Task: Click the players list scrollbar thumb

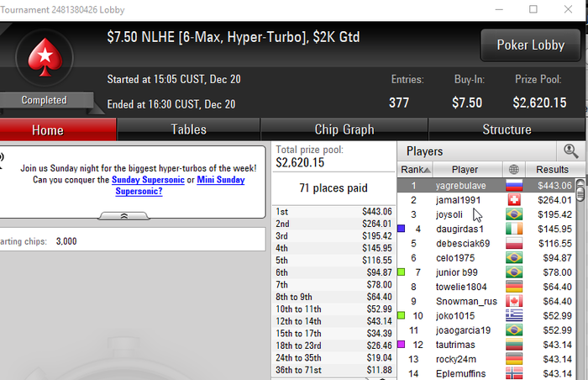Action: pyautogui.click(x=580, y=193)
